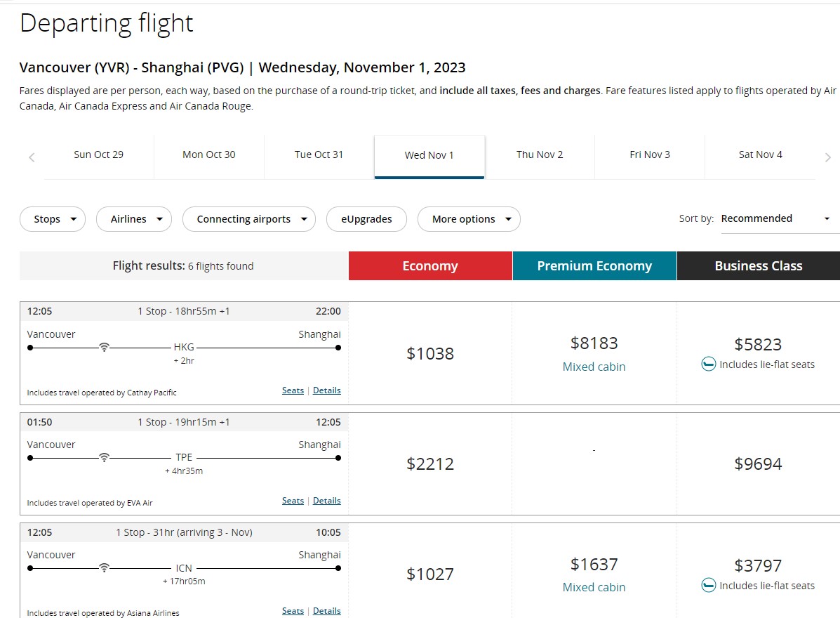This screenshot has width=840, height=618.
Task: Click Wi-Fi icon on the HKG flight
Action: click(x=104, y=347)
